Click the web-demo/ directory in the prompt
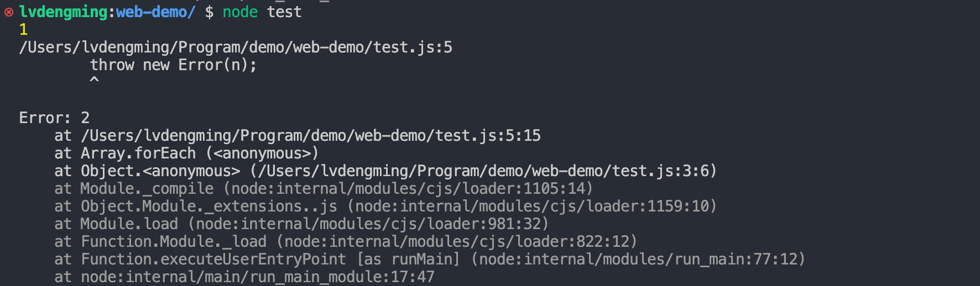The height and width of the screenshot is (286, 980). coord(155,12)
